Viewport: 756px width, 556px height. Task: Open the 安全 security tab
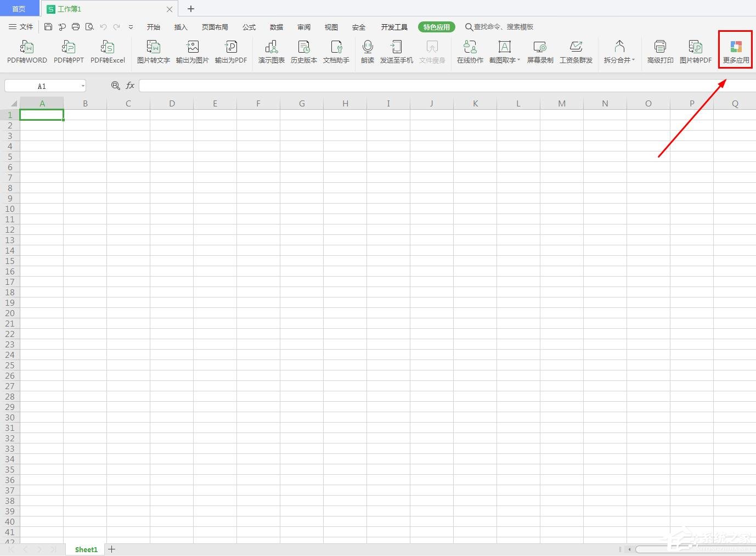[x=359, y=27]
